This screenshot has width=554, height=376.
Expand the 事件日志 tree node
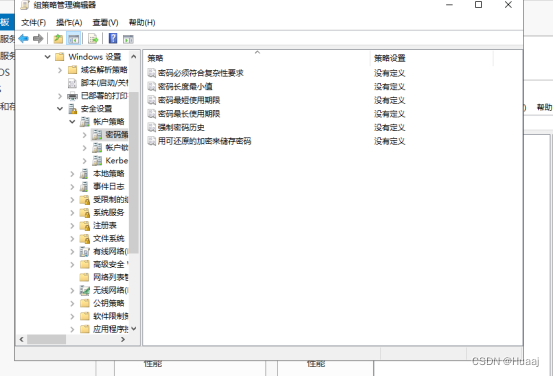pos(72,187)
